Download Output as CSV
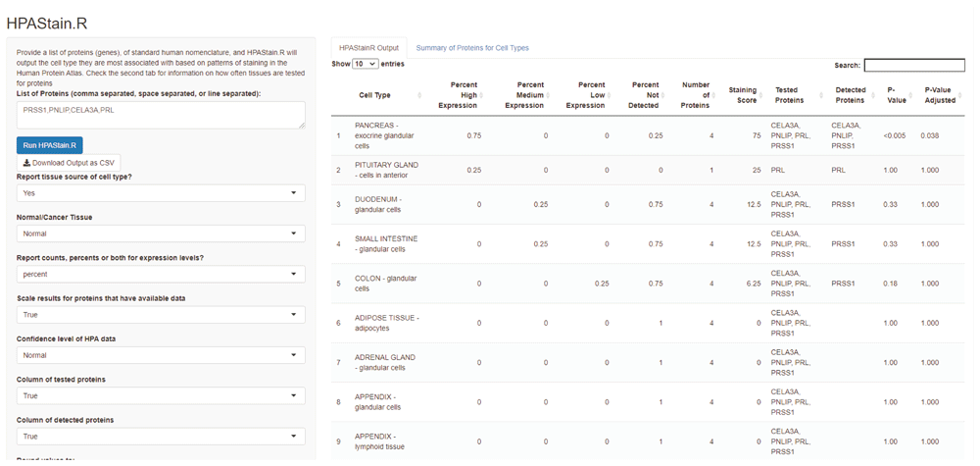 [x=69, y=162]
